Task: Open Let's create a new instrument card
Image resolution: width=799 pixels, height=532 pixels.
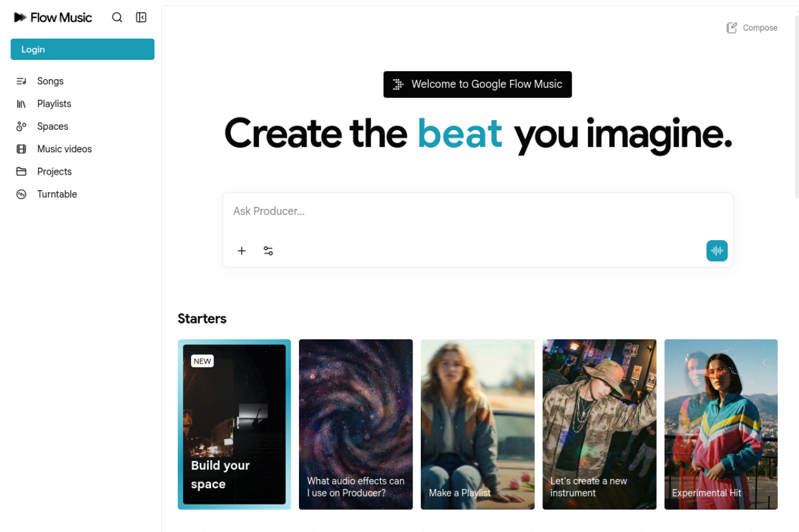Action: pos(599,424)
